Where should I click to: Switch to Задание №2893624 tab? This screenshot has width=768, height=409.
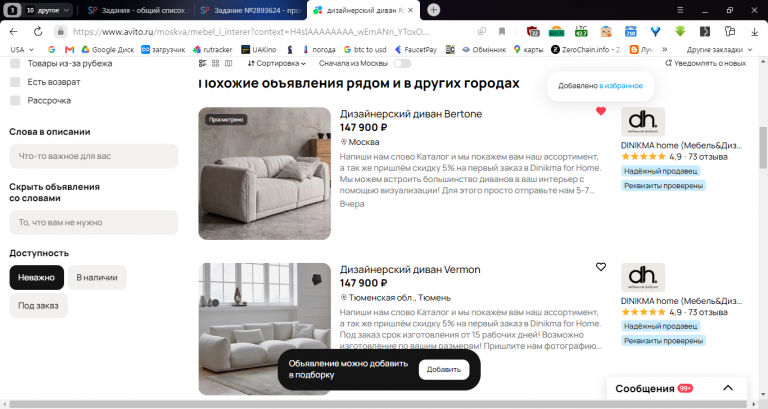coord(250,10)
